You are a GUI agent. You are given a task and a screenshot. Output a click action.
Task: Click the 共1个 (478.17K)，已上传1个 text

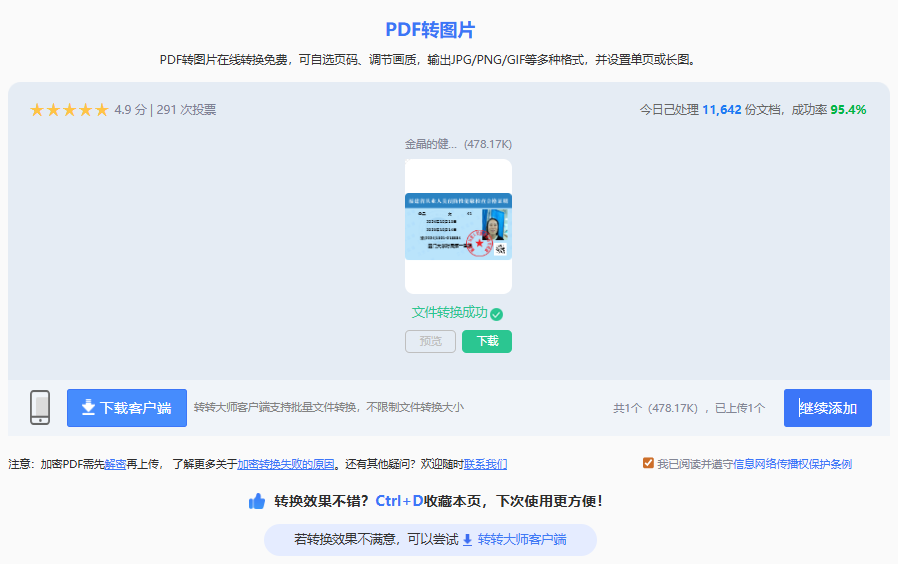[689, 408]
